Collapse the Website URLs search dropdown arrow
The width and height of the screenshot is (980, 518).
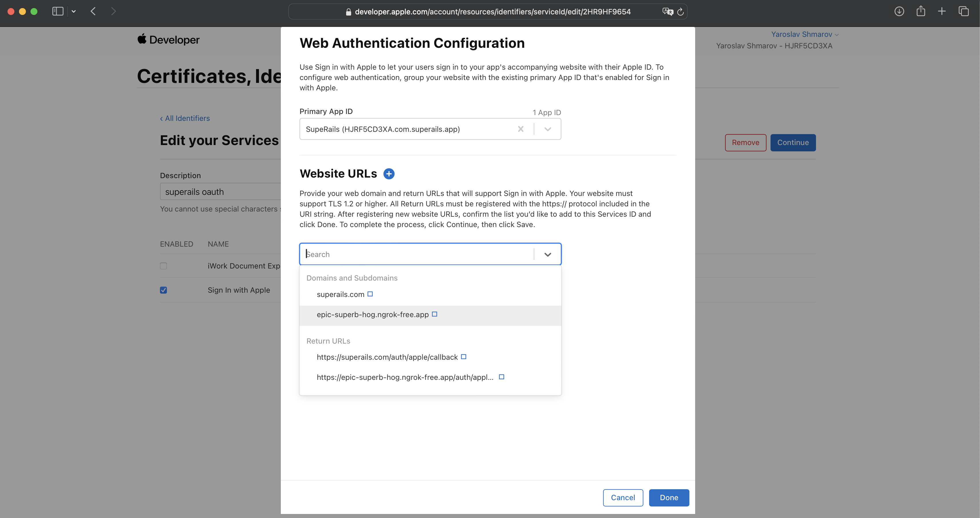[548, 254]
